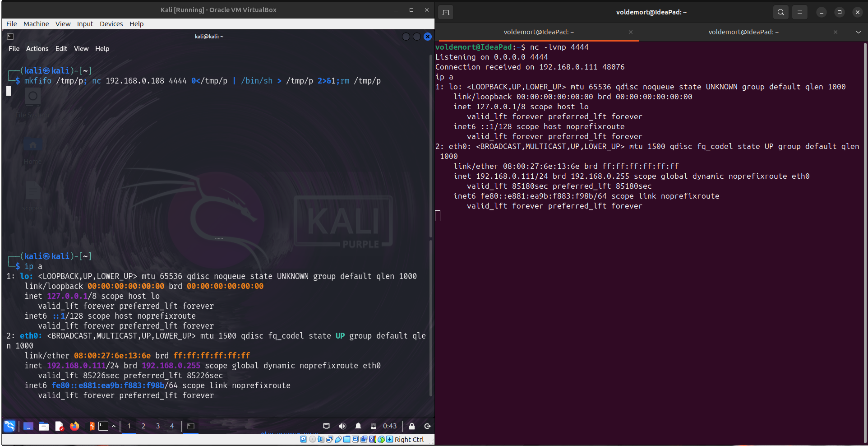868x446 pixels.
Task: Open the file manager icon in Kali panel
Action: pyautogui.click(x=43, y=426)
